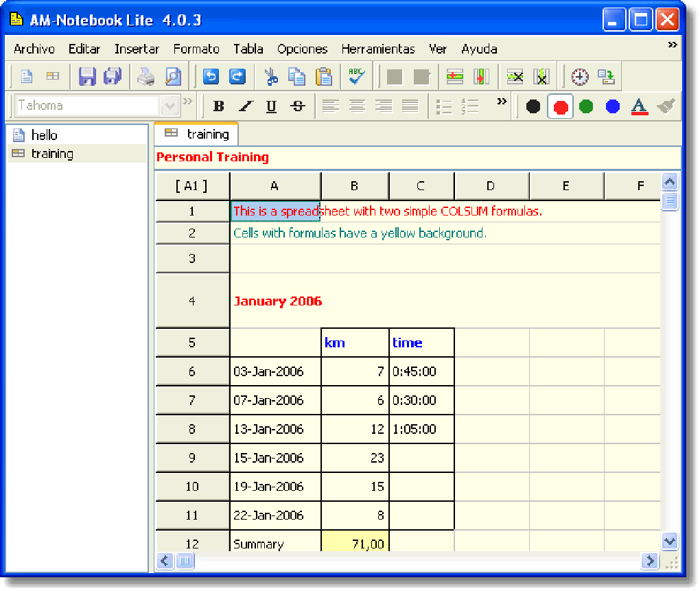This screenshot has width=700, height=591.
Task: Select the hello note in sidebar
Action: click(x=45, y=135)
